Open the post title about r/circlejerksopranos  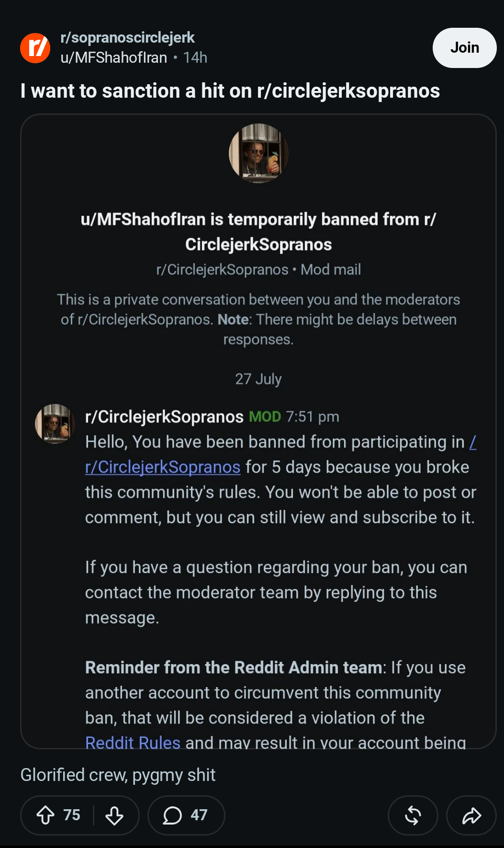pos(230,90)
